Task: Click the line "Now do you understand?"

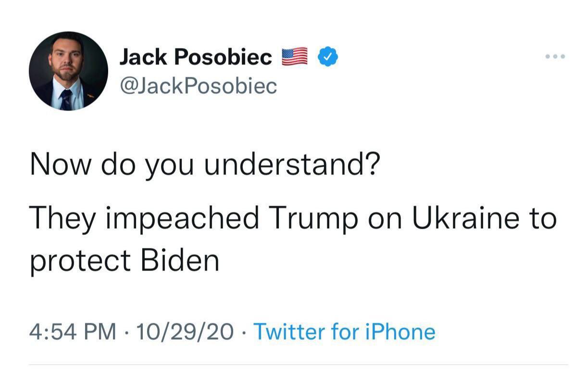Action: point(205,165)
